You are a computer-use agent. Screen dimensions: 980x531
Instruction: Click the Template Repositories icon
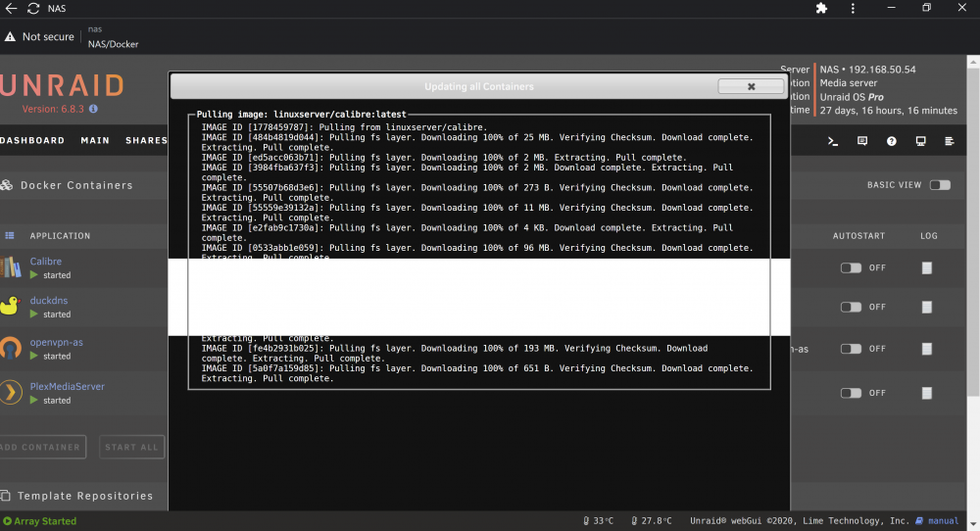point(6,496)
